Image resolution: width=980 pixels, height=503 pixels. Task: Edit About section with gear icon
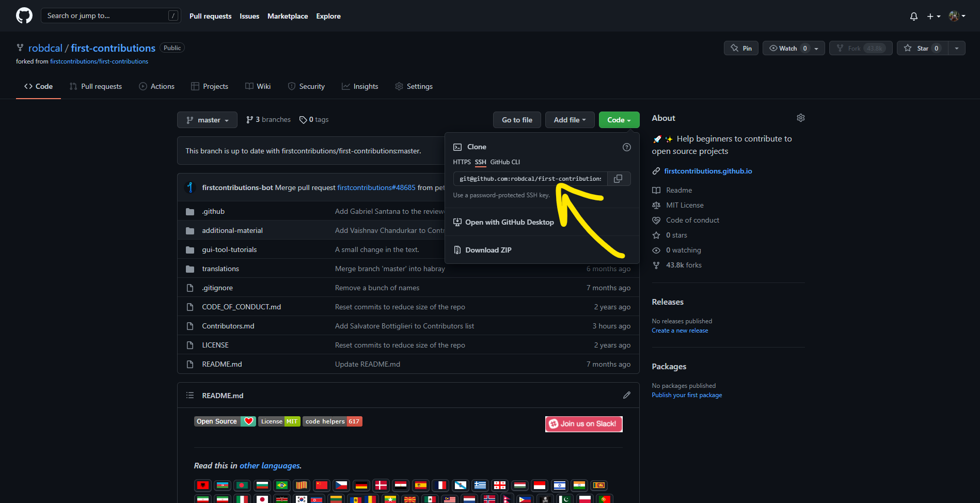[x=801, y=118]
